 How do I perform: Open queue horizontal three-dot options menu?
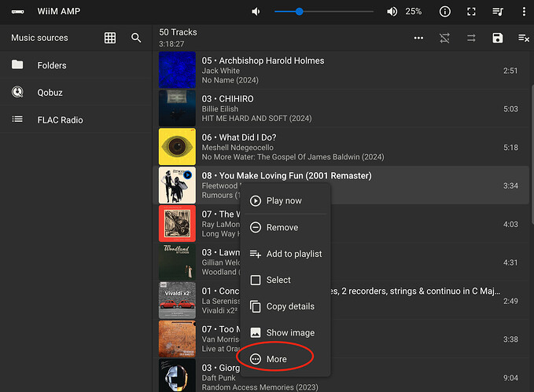(x=418, y=38)
